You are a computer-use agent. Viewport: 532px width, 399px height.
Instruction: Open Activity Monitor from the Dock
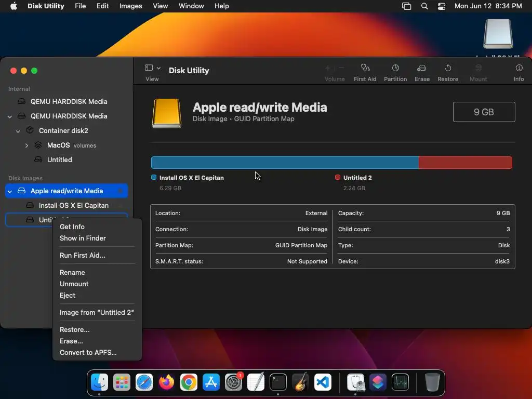401,382
